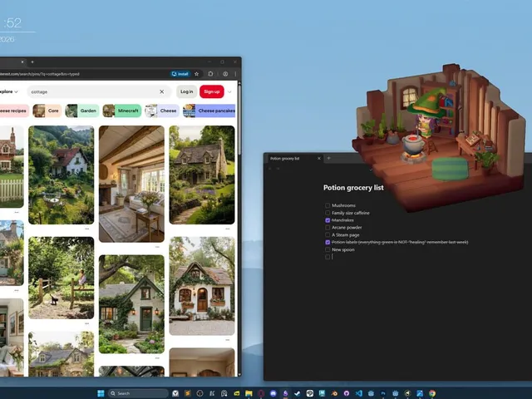Bookmark this page with the star icon

[196, 74]
